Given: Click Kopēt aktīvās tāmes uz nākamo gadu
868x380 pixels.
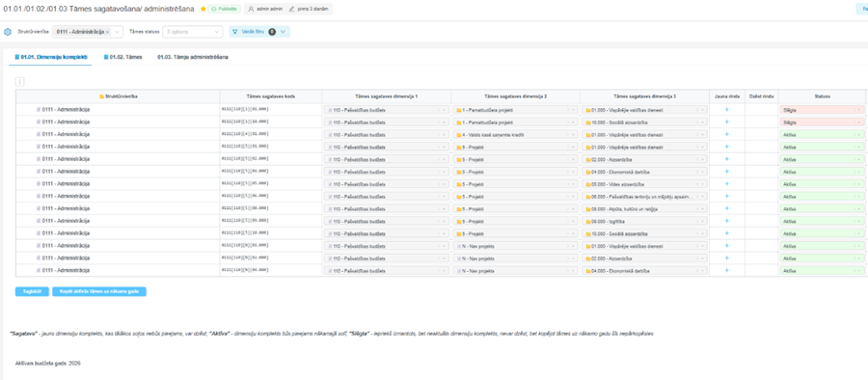Looking at the screenshot, I should click(99, 291).
